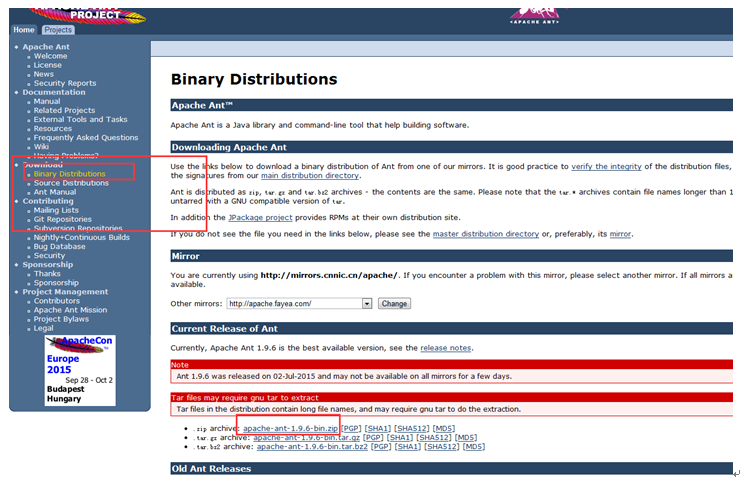Open the Thanks sidebar link
The image size is (755, 488).
[47, 274]
